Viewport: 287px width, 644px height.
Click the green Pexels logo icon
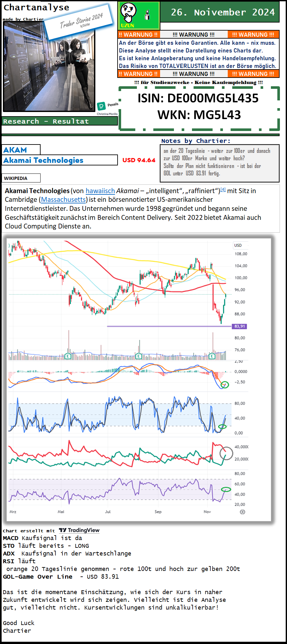click(101, 106)
